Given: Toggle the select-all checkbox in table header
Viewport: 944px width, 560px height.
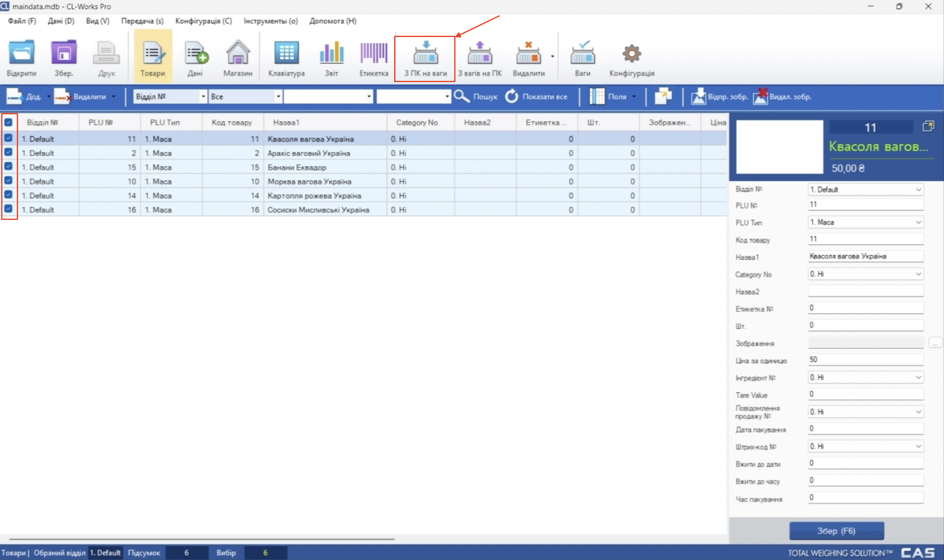Looking at the screenshot, I should pos(8,122).
